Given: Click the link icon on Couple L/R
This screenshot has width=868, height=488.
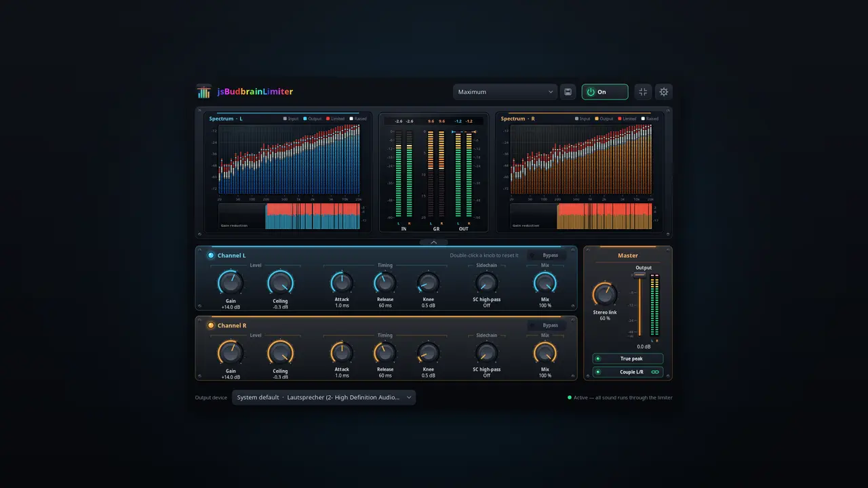Looking at the screenshot, I should pyautogui.click(x=655, y=372).
